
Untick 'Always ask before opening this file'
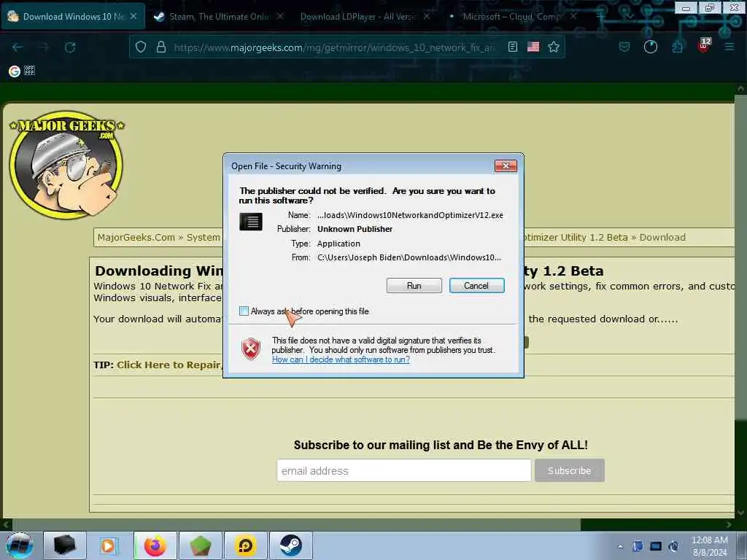(244, 311)
